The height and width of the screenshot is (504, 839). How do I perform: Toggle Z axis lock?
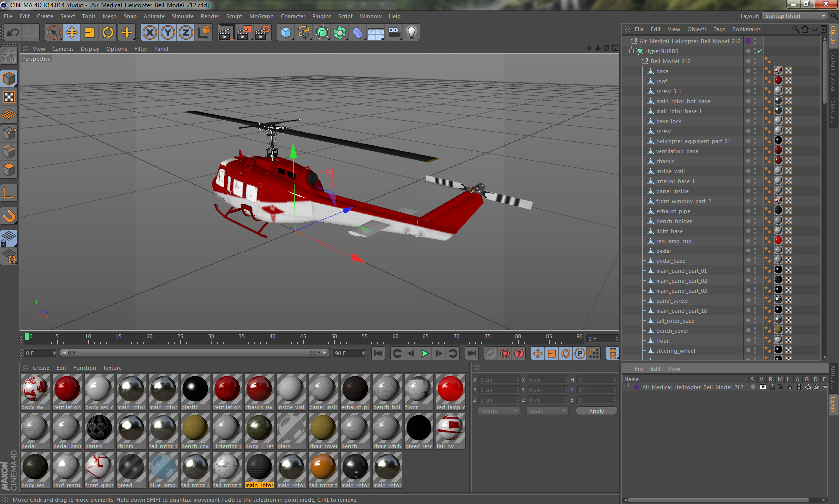(186, 33)
